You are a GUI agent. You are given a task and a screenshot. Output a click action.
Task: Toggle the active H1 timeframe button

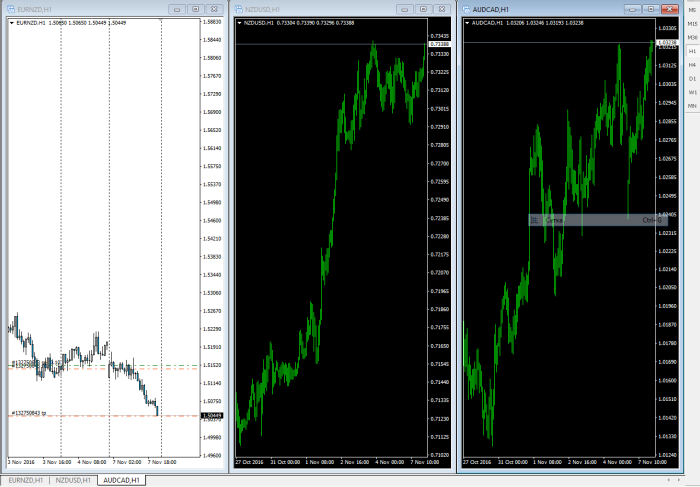click(692, 51)
